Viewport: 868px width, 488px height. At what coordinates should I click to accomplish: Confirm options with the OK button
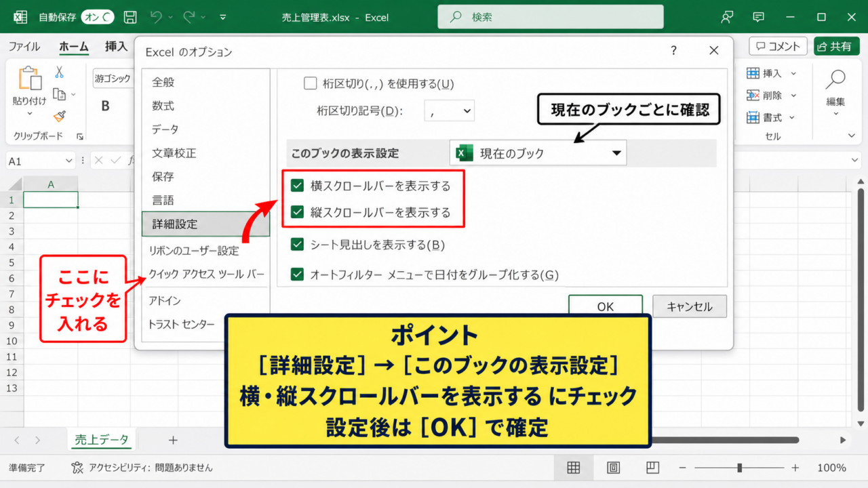605,306
